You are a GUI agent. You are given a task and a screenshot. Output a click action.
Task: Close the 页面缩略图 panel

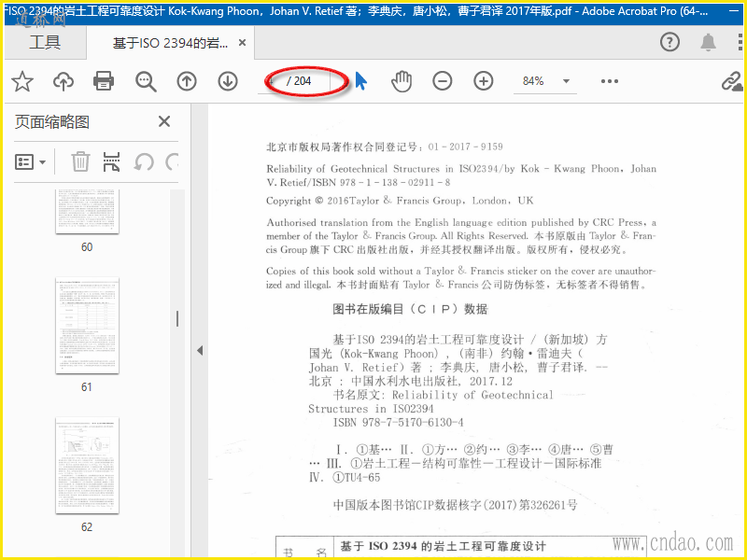pos(164,121)
